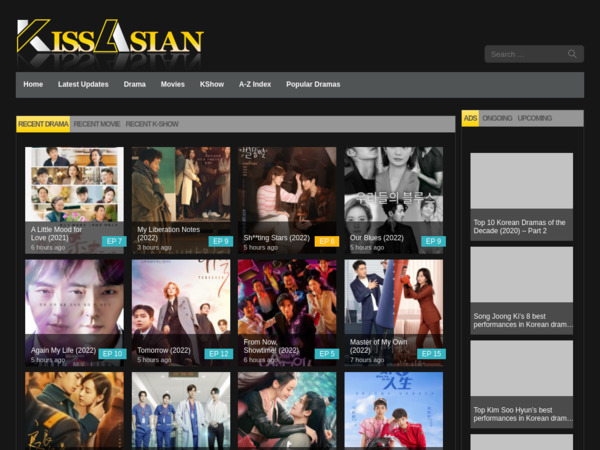
Task: Open poster with military officer couple embracing
Action: 74,410
